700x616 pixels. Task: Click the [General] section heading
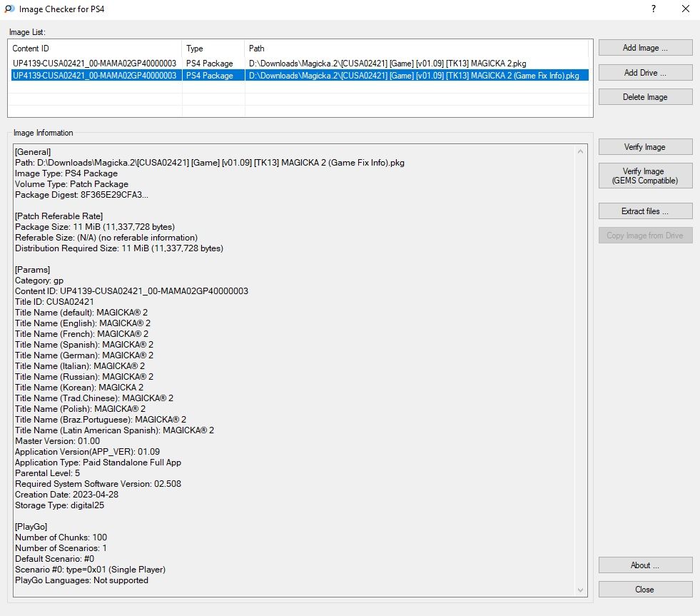pyautogui.click(x=33, y=152)
